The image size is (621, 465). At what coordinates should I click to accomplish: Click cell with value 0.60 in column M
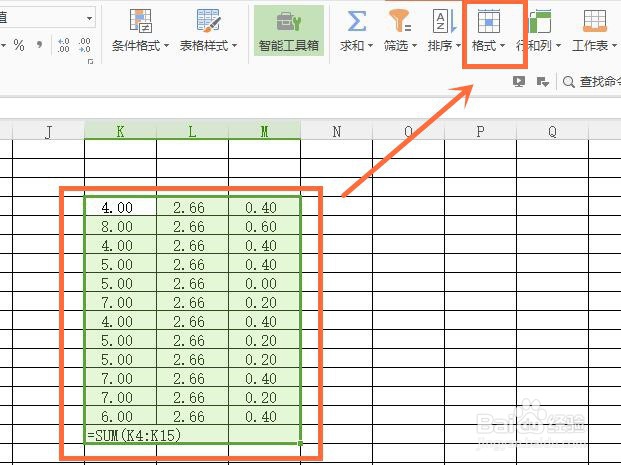click(265, 226)
